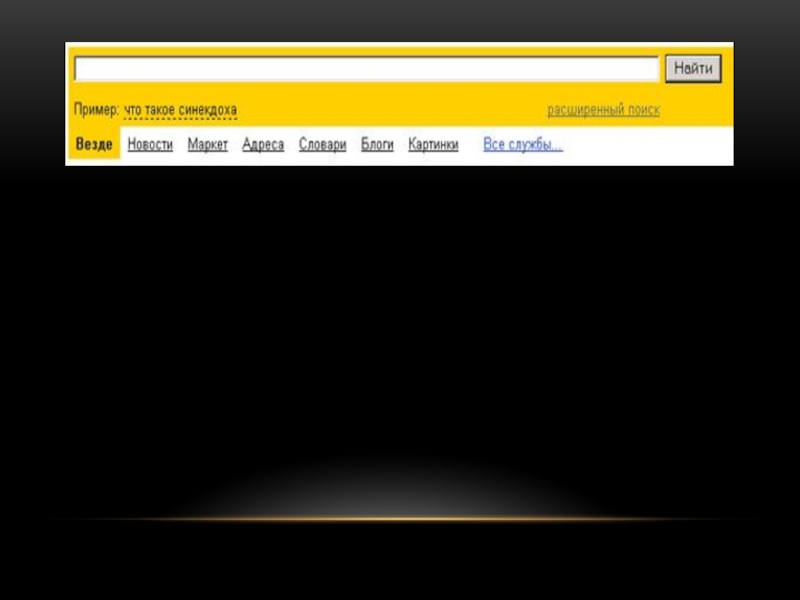Viewport: 800px width, 600px height.
Task: Switch to the Маркет tab
Action: point(208,144)
